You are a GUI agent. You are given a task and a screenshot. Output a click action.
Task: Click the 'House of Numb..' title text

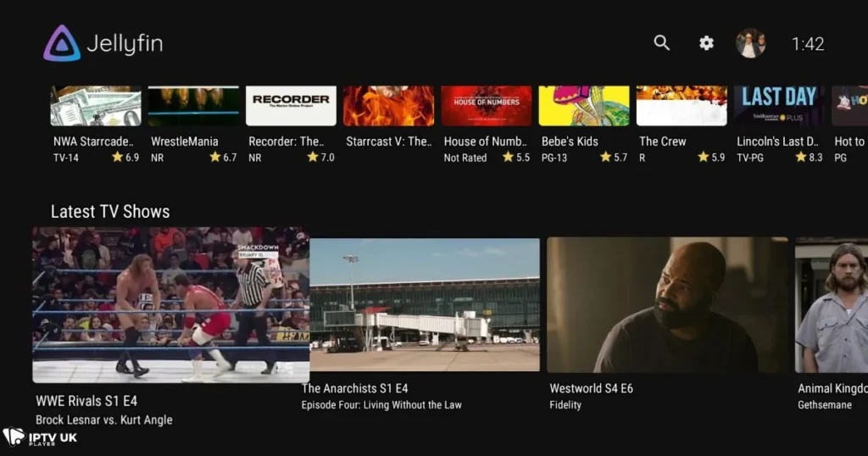486,142
